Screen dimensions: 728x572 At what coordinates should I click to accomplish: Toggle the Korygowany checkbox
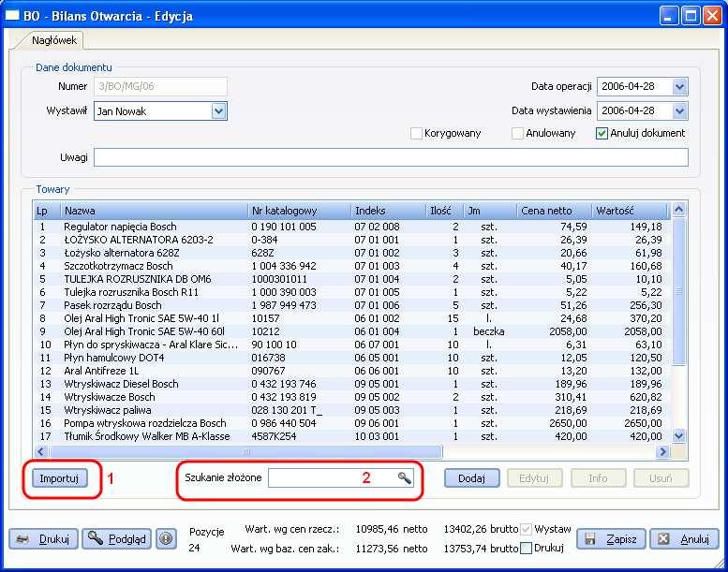pyautogui.click(x=416, y=133)
